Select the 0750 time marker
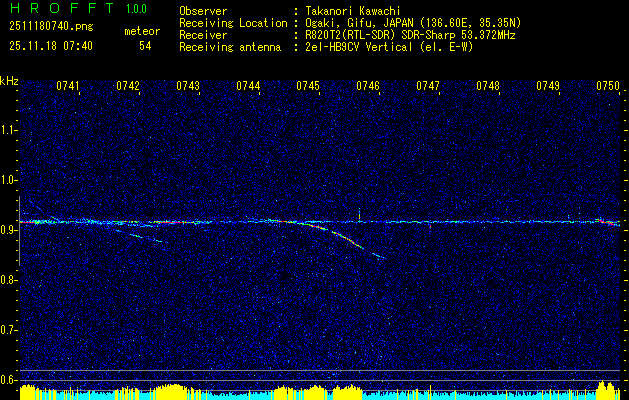Screen dimensions: 629x400 pyautogui.click(x=608, y=86)
